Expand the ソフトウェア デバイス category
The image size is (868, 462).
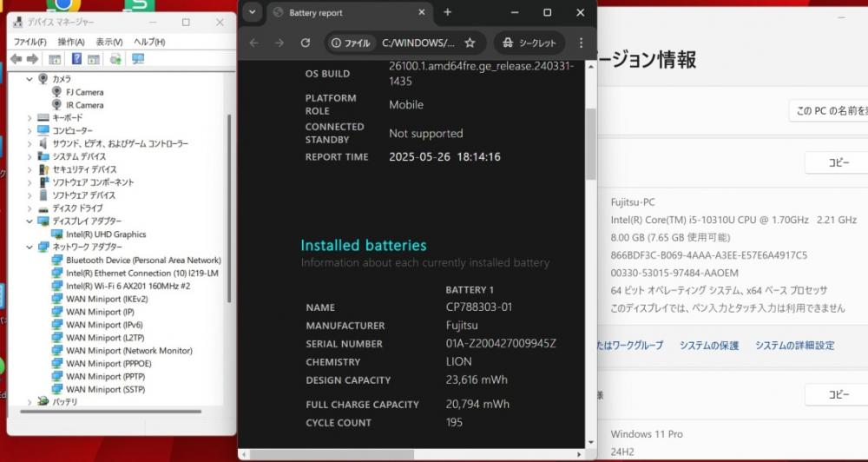click(x=30, y=195)
